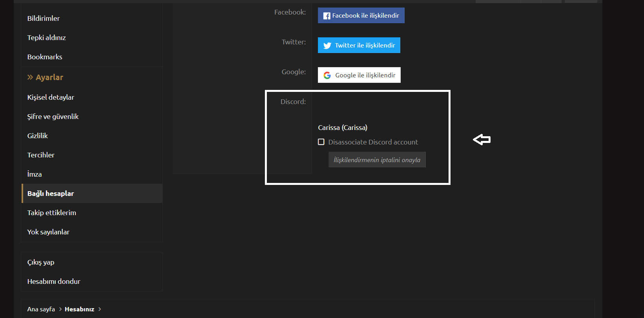Screen dimensions: 644x318
Task: Click Hesabımı dondur link
Action: [54, 281]
